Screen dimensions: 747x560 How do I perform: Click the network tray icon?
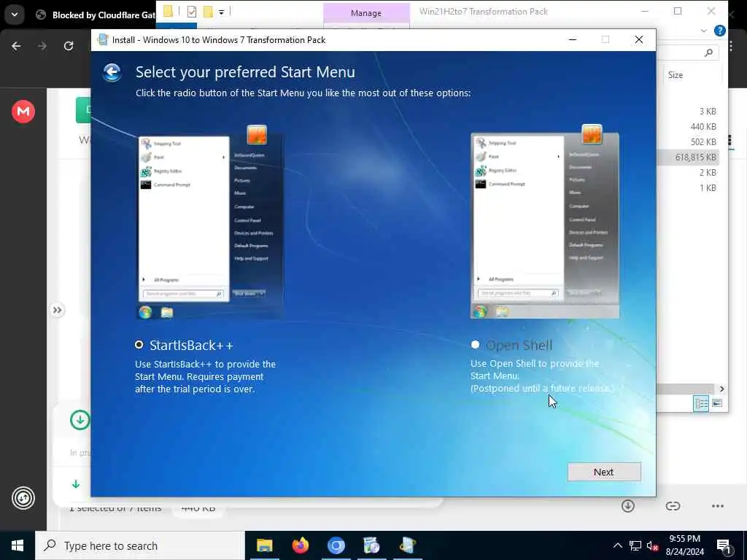tap(635, 545)
